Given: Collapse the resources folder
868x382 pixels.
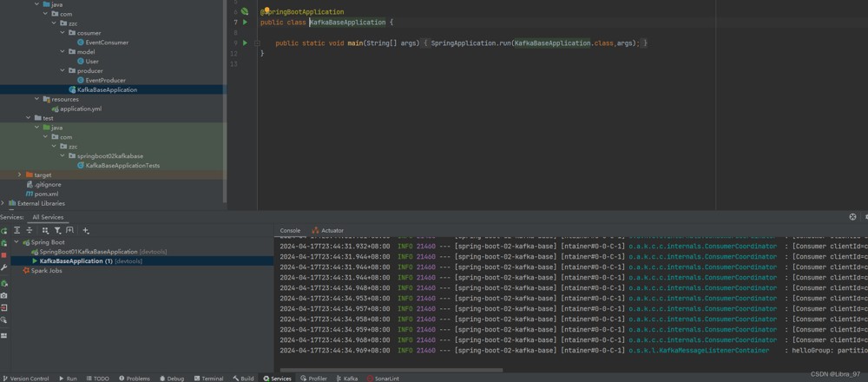Looking at the screenshot, I should 37,99.
